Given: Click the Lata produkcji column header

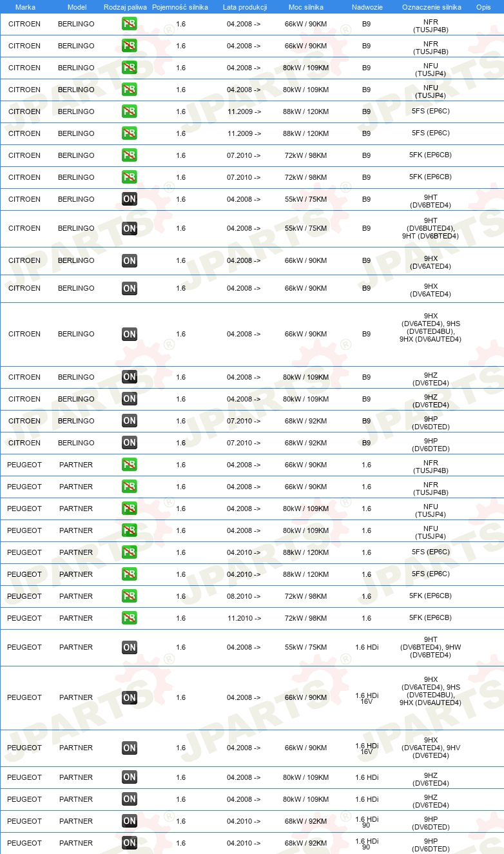Looking at the screenshot, I should tap(245, 7).
